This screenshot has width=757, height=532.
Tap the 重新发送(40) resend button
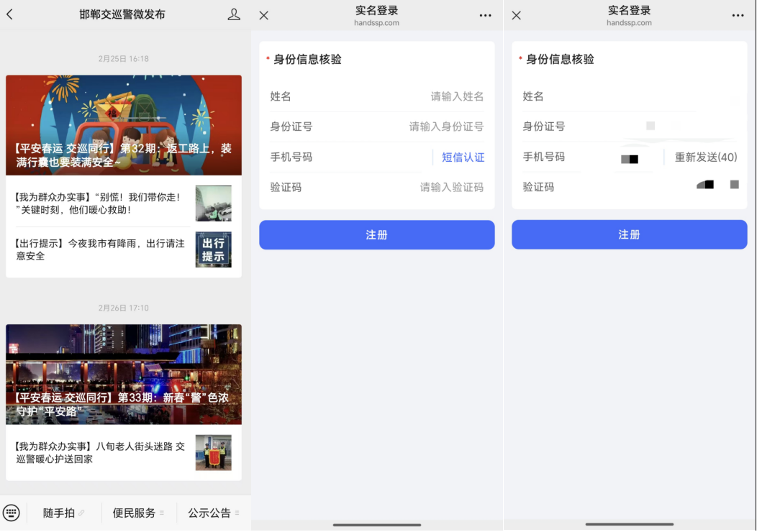(x=705, y=157)
